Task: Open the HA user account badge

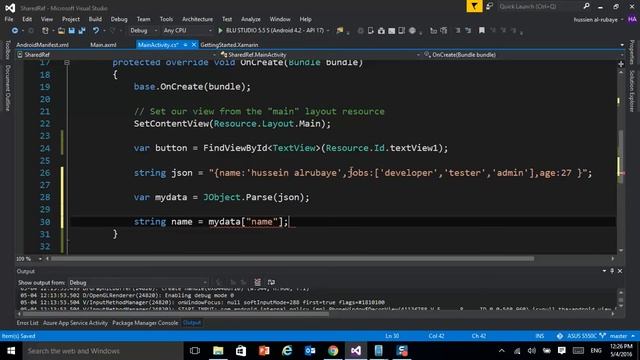Action: (x=632, y=19)
